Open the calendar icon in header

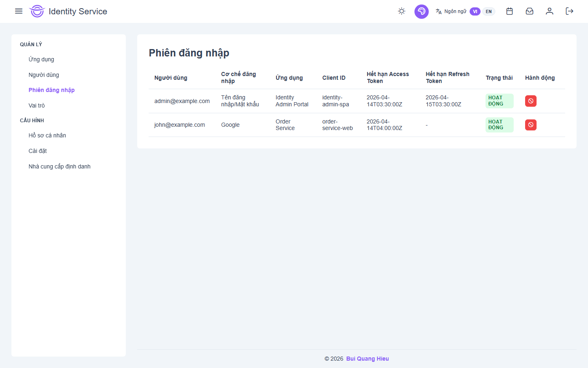click(509, 11)
